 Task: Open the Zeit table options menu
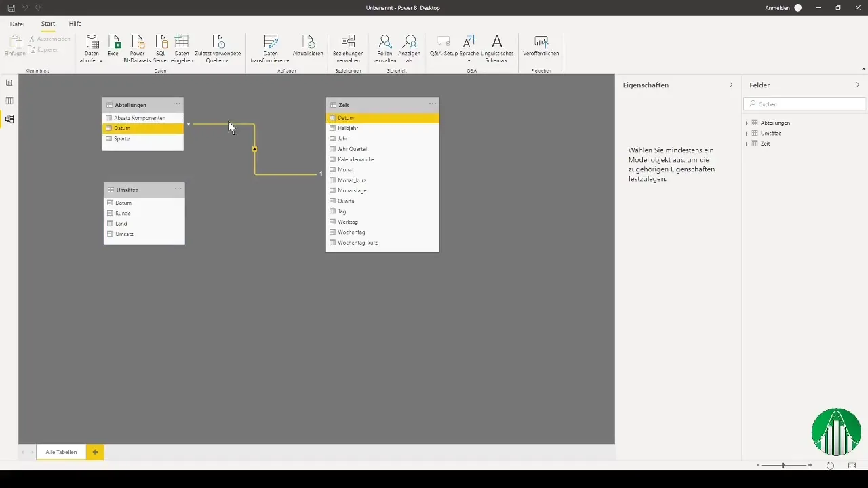(432, 104)
